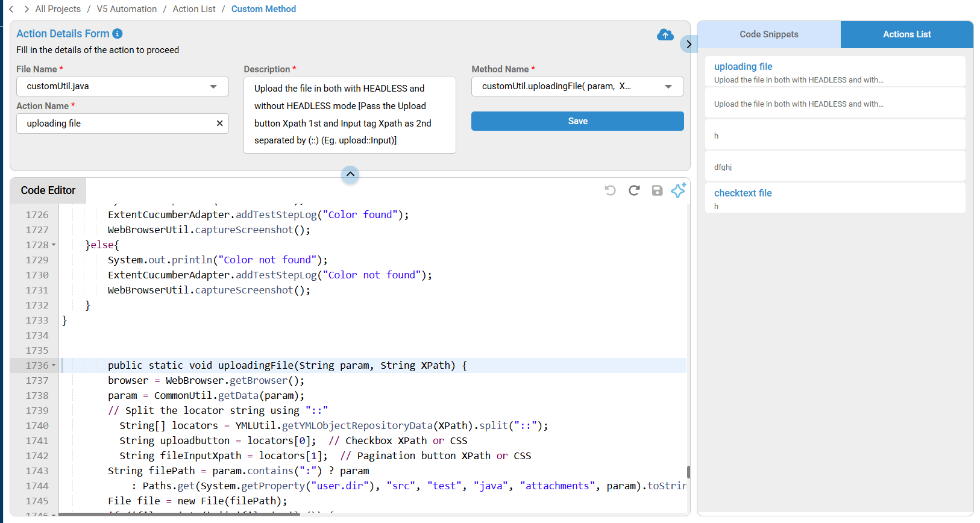
Task: Click the horizontal scrollbar in code editor
Action: click(x=181, y=514)
